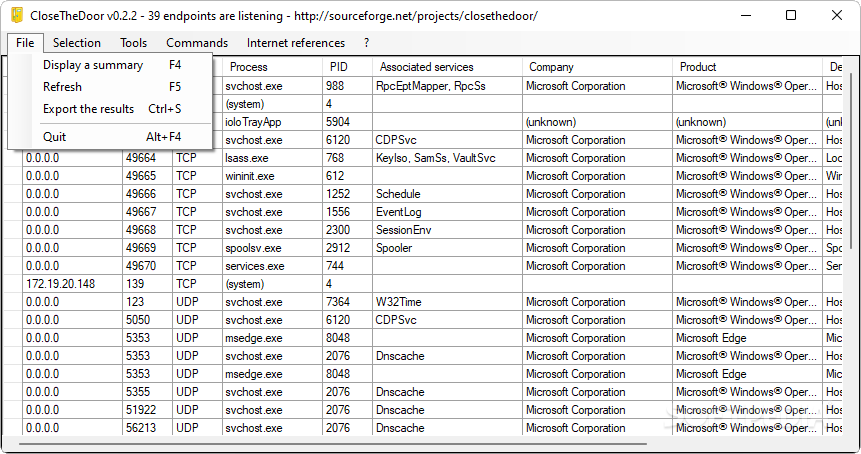Screen dimensions: 861x454
Task: Open the Tools menu
Action: point(133,43)
